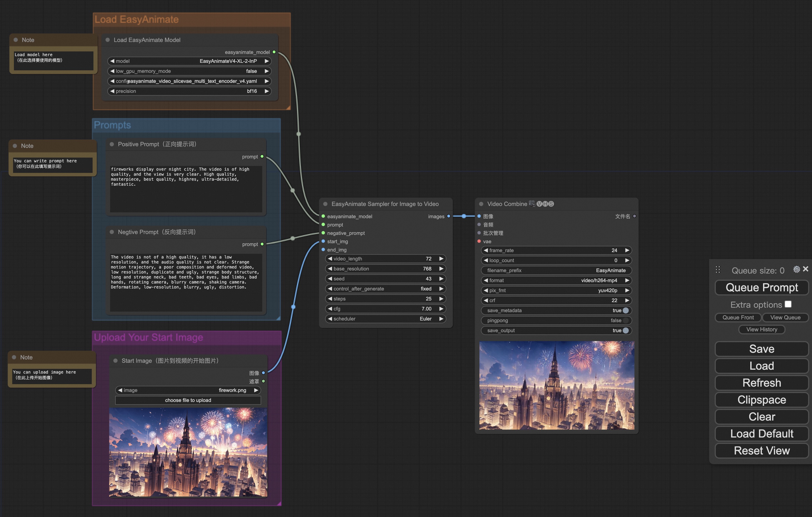Switch precision from bf16 using right arrow

266,91
